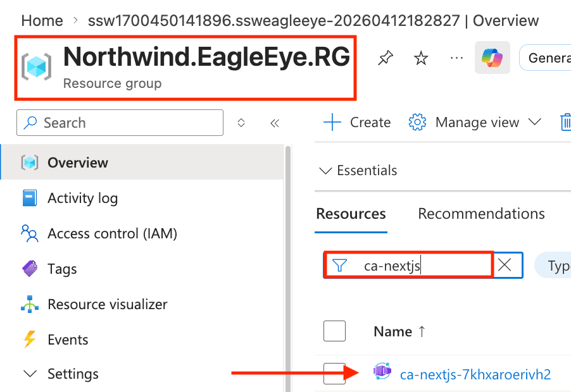Go to Home in the breadcrumb
Screen dimensions: 571x392
click(x=42, y=20)
